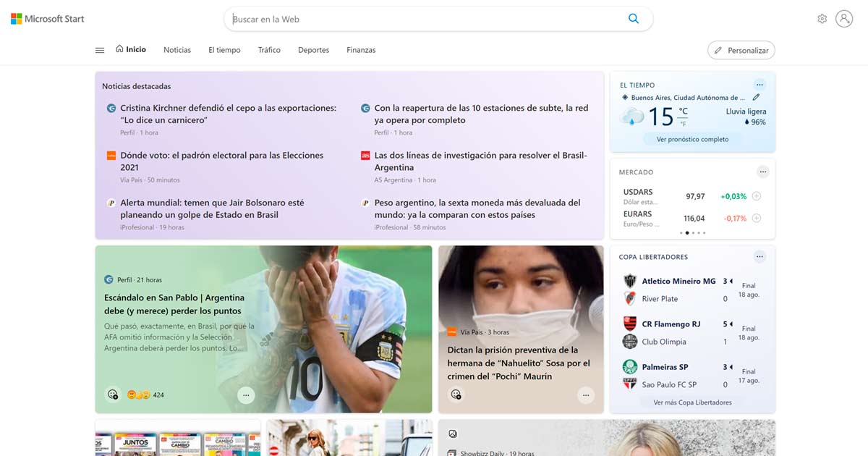Open the hamburger navigation menu
The image size is (868, 456).
tap(100, 50)
